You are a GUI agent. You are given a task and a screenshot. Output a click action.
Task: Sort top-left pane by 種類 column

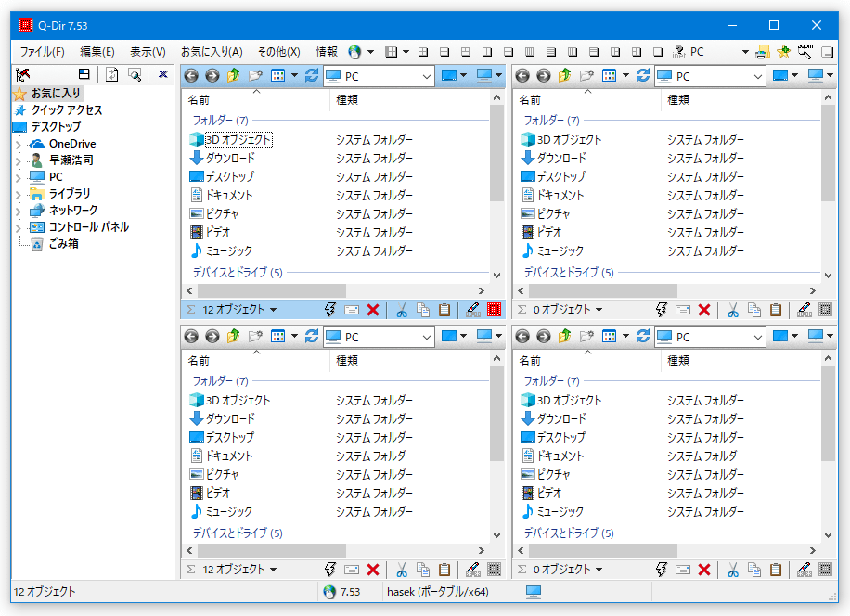410,99
